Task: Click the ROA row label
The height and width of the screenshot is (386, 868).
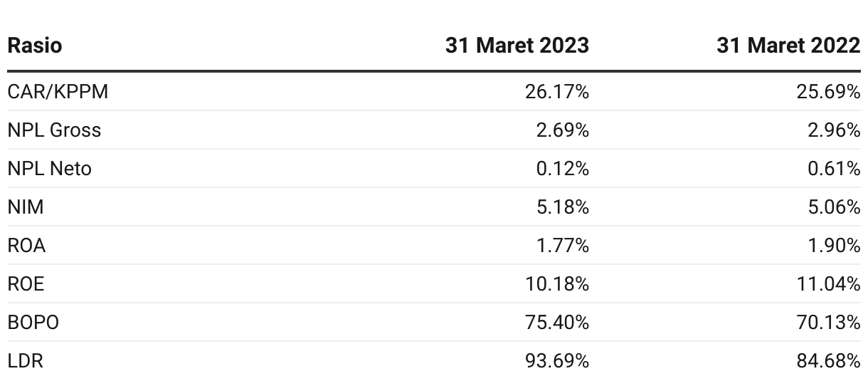Action: 26,246
